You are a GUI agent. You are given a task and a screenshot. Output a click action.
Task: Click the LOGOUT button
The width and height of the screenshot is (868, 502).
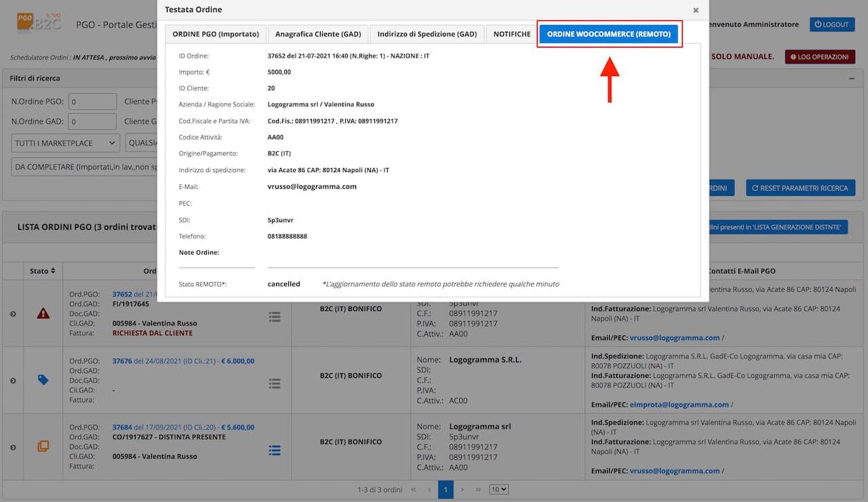[832, 24]
